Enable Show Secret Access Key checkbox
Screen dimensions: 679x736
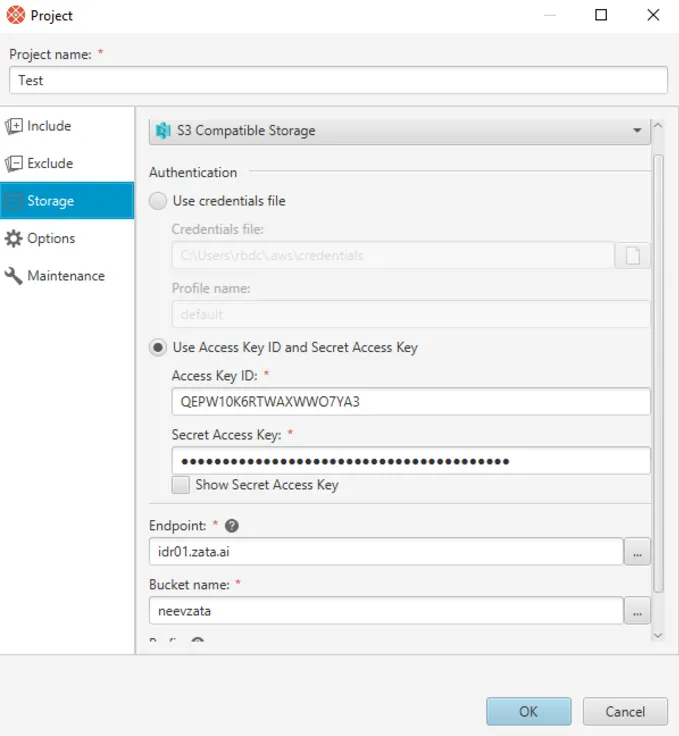tap(181, 485)
